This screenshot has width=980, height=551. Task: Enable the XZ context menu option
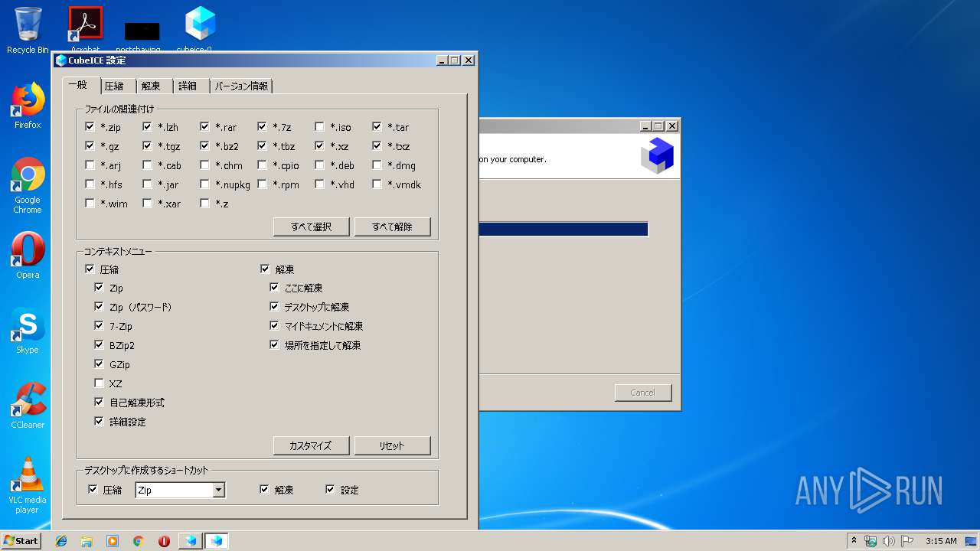[100, 383]
